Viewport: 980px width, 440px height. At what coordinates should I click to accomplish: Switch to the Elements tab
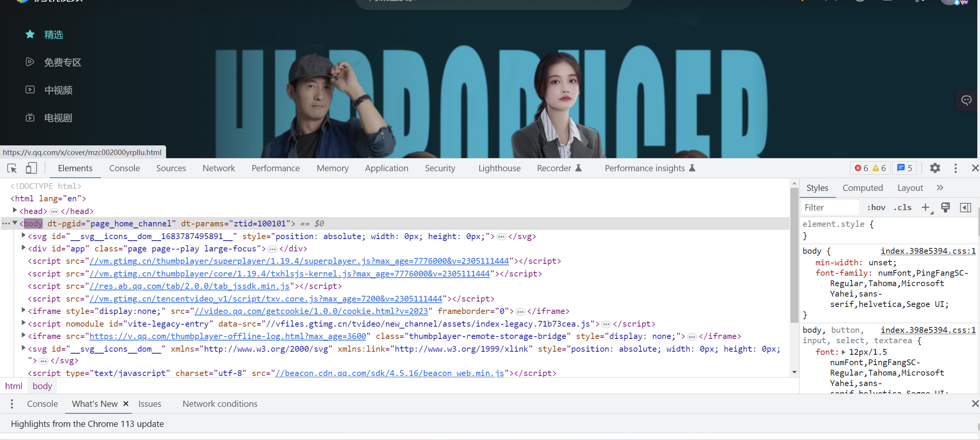[x=75, y=168]
